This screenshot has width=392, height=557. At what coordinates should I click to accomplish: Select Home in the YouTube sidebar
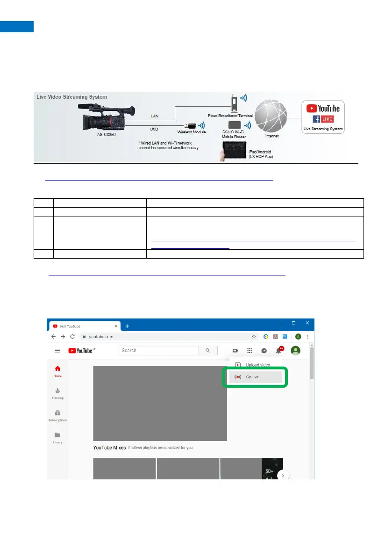point(57,371)
